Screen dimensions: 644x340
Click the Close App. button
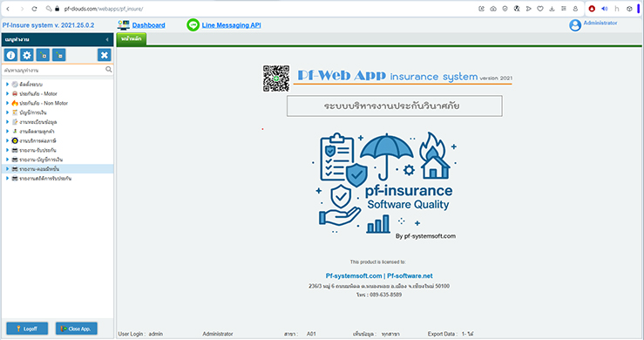pos(77,329)
